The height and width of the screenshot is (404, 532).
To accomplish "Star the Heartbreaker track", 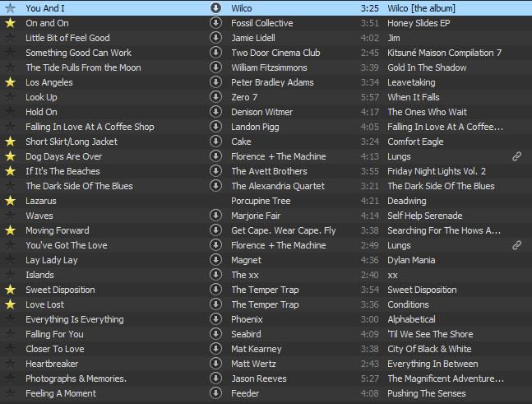I will click(11, 364).
